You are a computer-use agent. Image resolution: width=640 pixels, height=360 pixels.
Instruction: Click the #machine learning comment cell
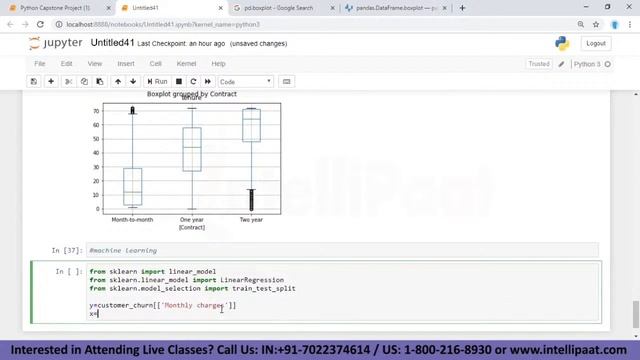[x=342, y=250]
